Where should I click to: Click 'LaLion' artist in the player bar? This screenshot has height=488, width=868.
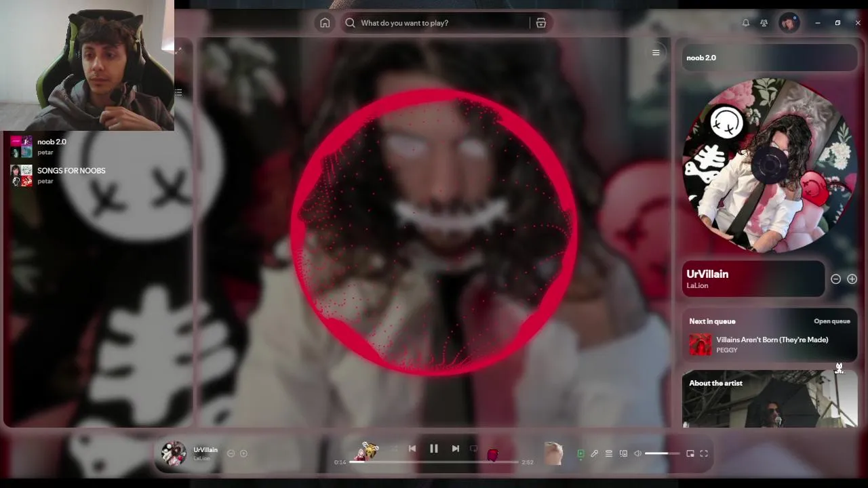click(202, 459)
